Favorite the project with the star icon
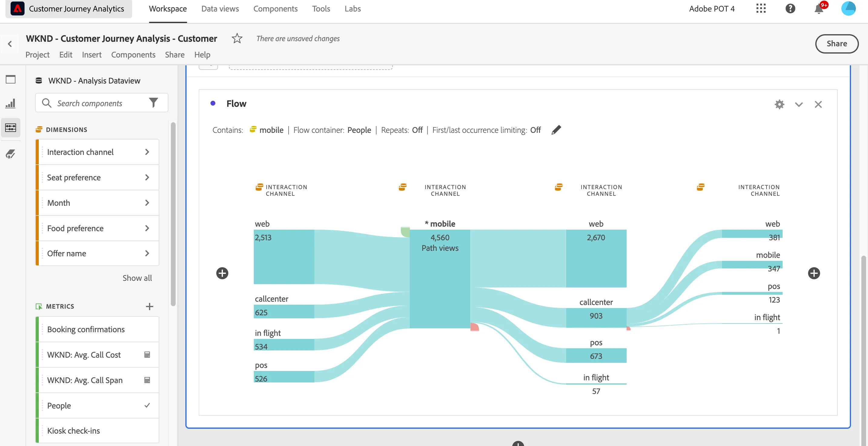The width and height of the screenshot is (868, 446). (x=237, y=38)
